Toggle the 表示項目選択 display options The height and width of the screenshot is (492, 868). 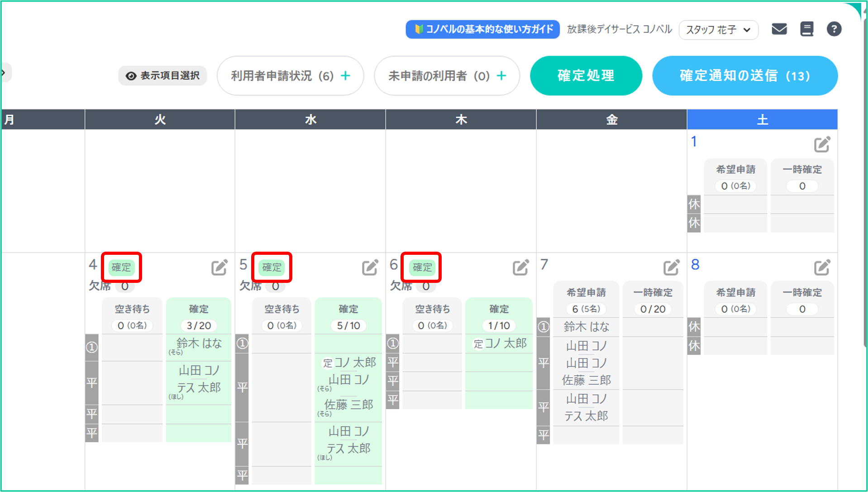(x=162, y=76)
